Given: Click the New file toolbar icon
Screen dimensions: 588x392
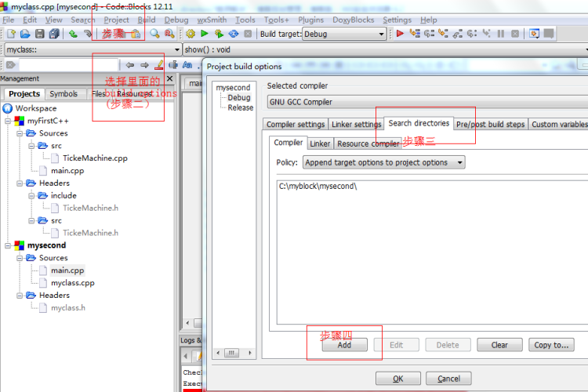Looking at the screenshot, I should pos(11,34).
